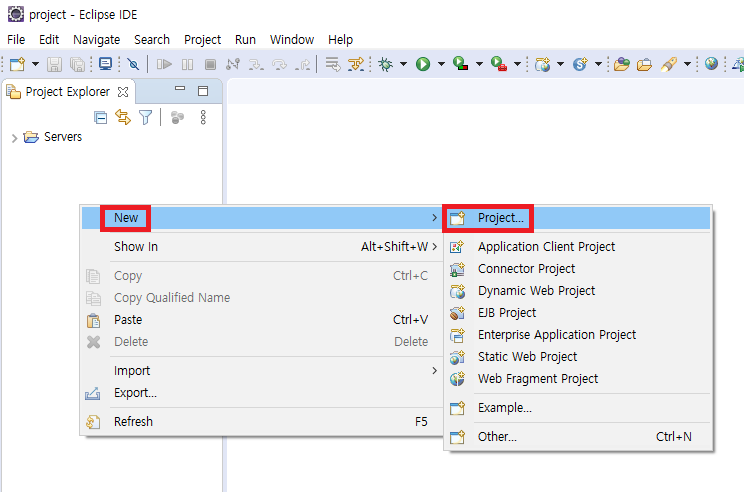The image size is (744, 492).
Task: Minimize the Project Explorer panel
Action: tap(180, 89)
